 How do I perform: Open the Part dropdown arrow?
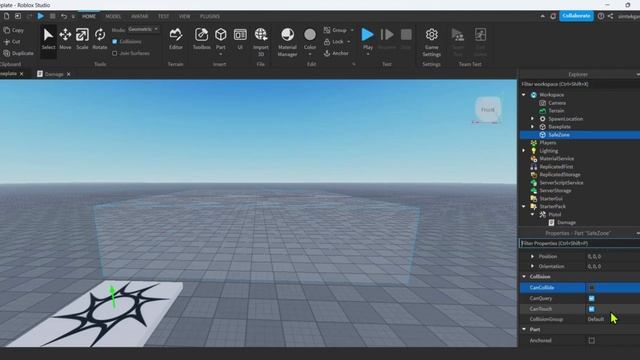coord(221,54)
